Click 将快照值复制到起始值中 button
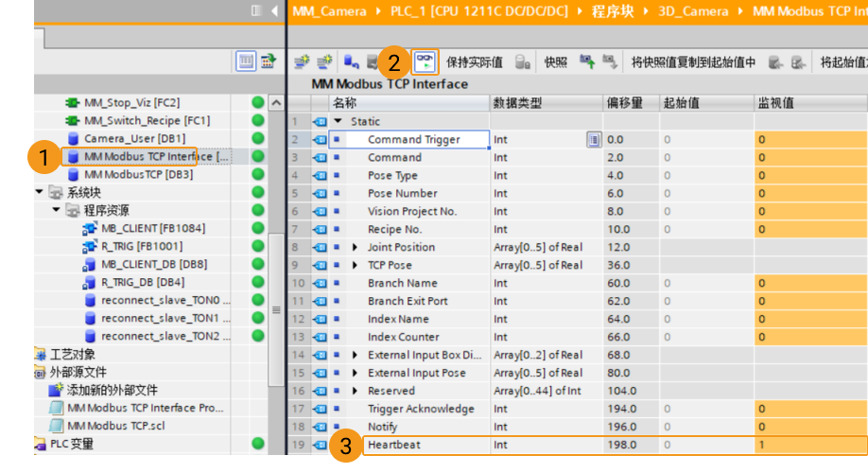The image size is (868, 473). point(693,62)
